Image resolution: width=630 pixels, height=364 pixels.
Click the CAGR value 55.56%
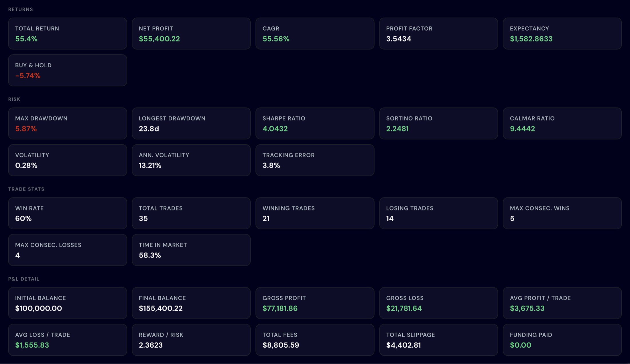pyautogui.click(x=276, y=39)
